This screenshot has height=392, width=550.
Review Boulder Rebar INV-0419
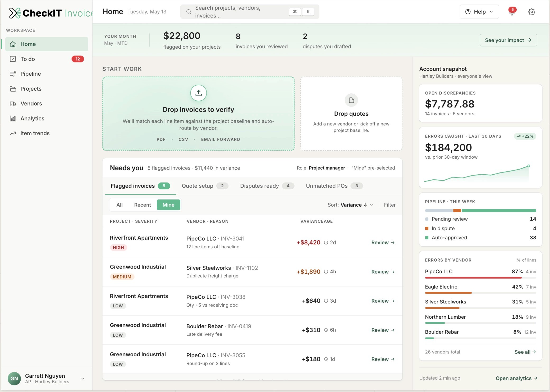coord(383,330)
